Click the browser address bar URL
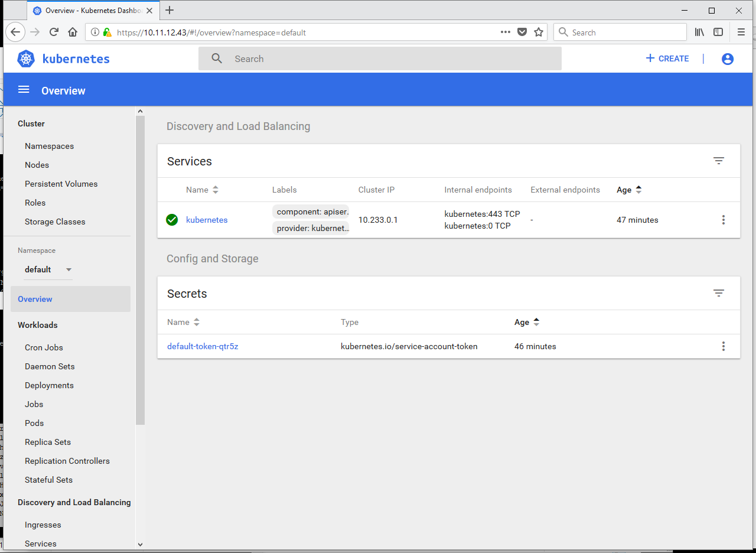This screenshot has width=756, height=553. tap(211, 32)
